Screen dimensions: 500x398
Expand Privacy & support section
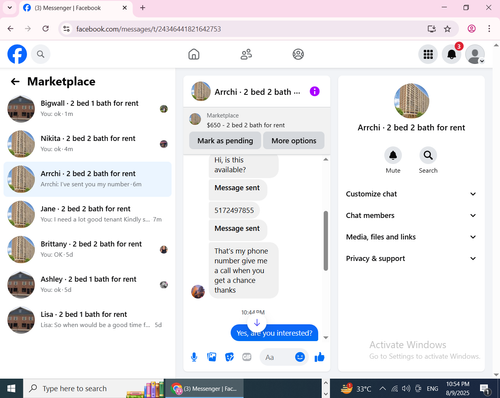(411, 259)
